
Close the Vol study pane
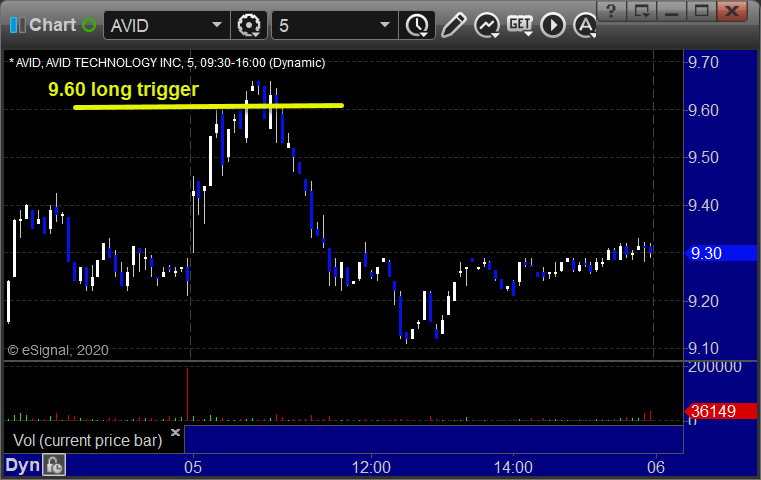click(175, 432)
